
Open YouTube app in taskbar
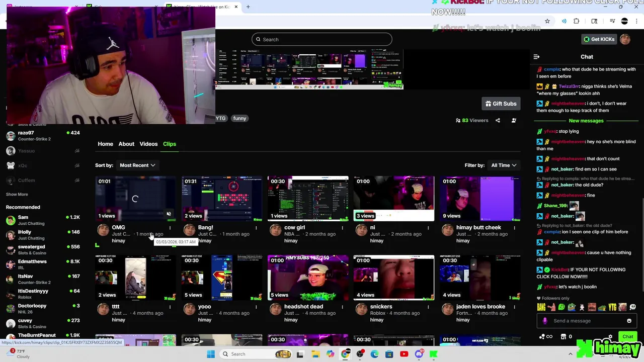(x=404, y=354)
